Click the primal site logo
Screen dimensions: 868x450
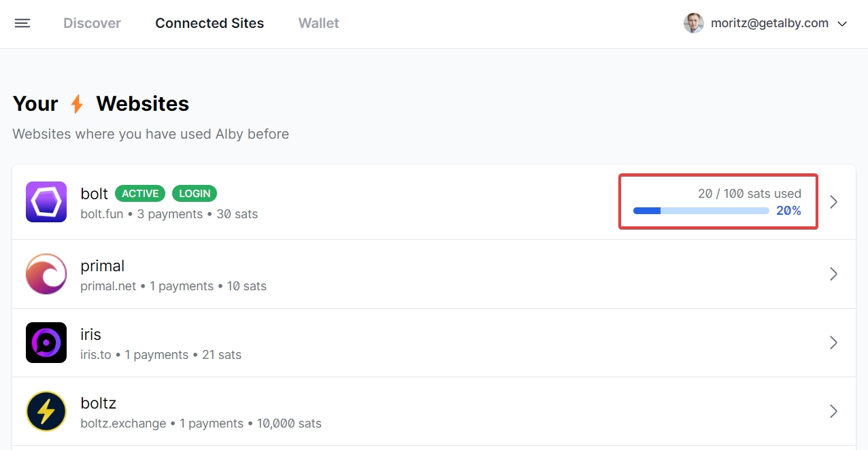pyautogui.click(x=46, y=274)
